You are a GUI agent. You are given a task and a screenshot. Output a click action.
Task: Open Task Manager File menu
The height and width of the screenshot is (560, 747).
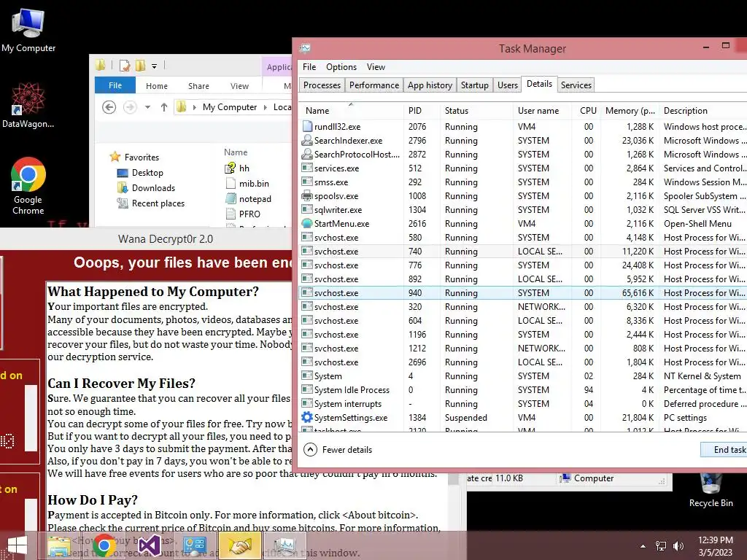(x=309, y=66)
